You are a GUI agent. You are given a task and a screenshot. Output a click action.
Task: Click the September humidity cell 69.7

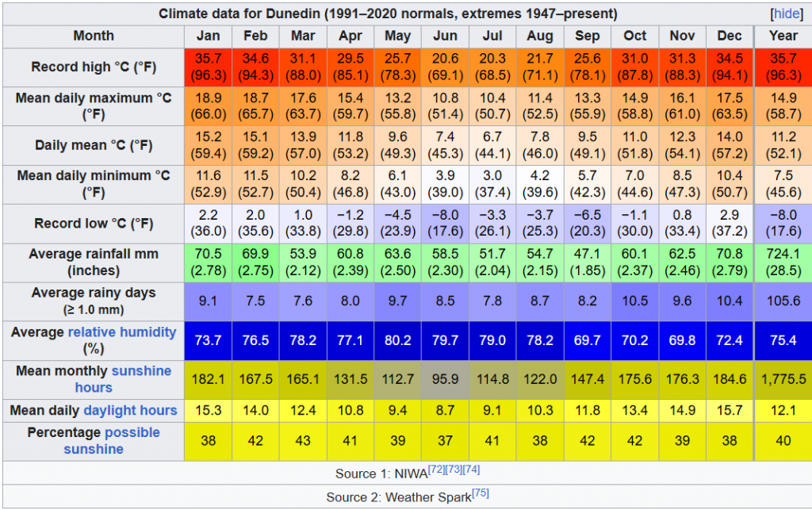(x=588, y=341)
